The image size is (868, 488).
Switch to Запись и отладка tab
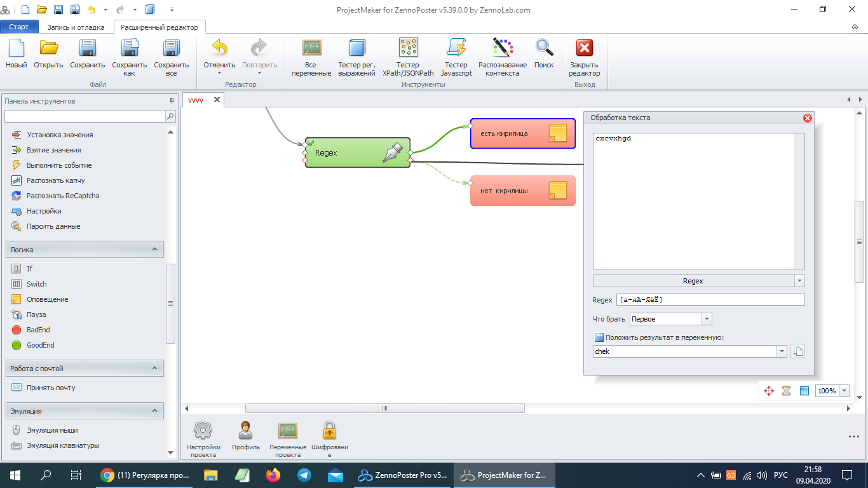pyautogui.click(x=76, y=27)
